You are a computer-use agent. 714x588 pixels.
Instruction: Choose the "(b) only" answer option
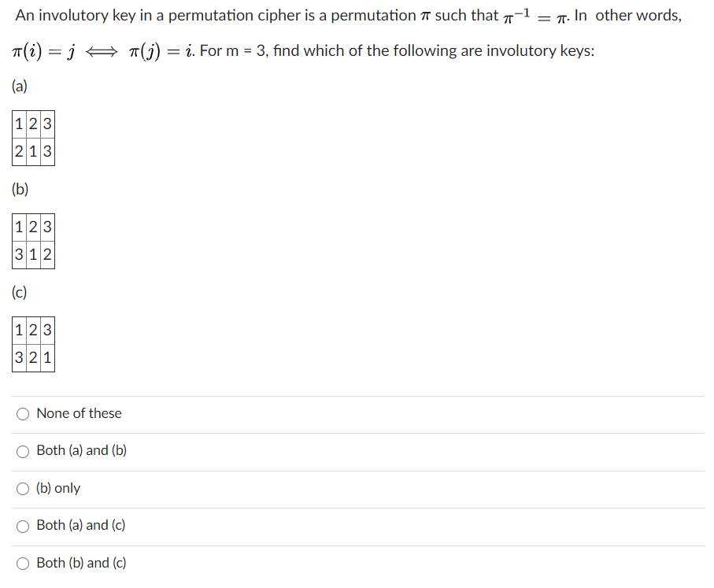pyautogui.click(x=23, y=488)
